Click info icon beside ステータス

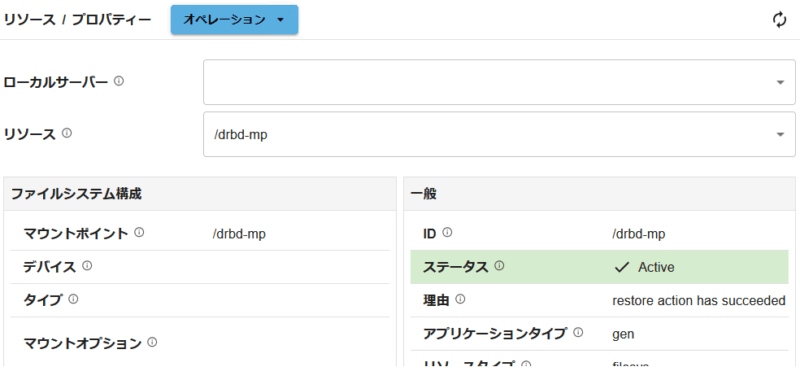pos(499,266)
